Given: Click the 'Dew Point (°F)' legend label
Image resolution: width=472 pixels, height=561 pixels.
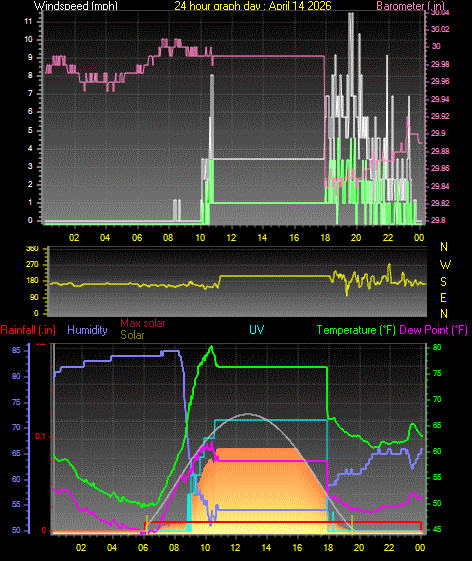Looking at the screenshot, I should [x=433, y=330].
